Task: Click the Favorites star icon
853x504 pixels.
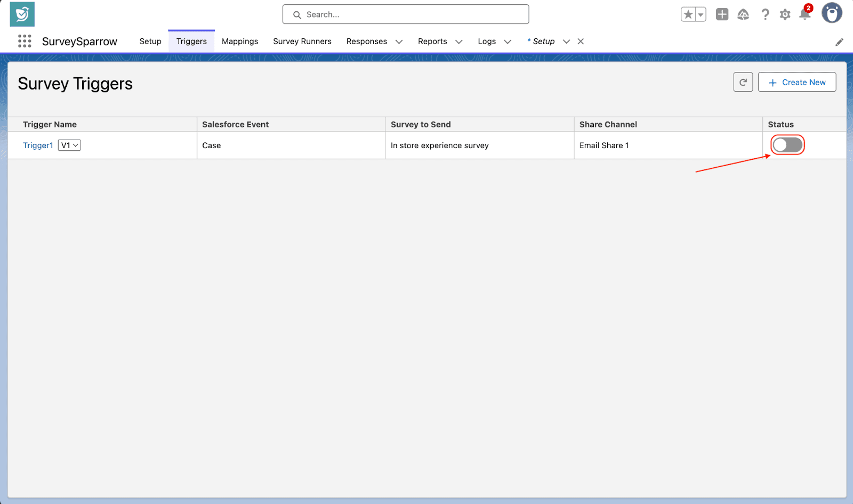Action: (x=688, y=14)
